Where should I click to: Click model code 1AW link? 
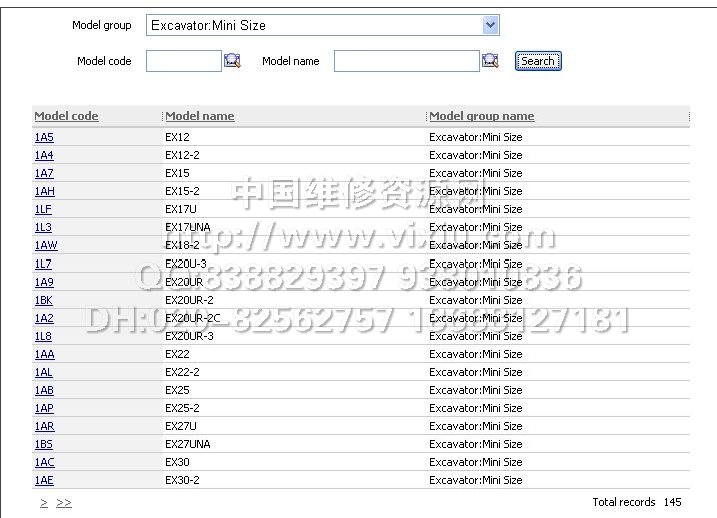tap(46, 245)
